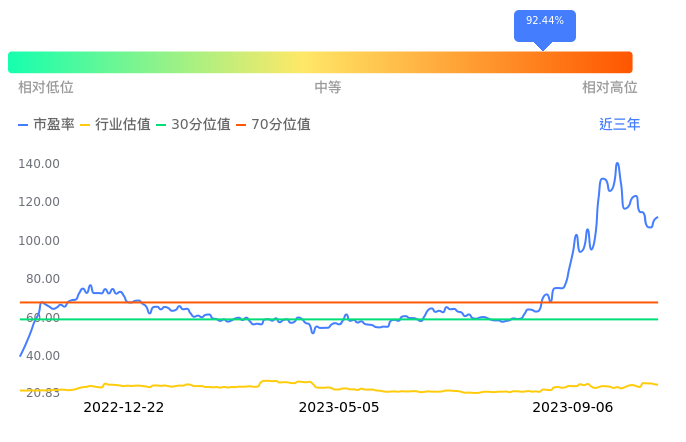
Task: Open the 近三年 time range selector
Action: point(619,125)
